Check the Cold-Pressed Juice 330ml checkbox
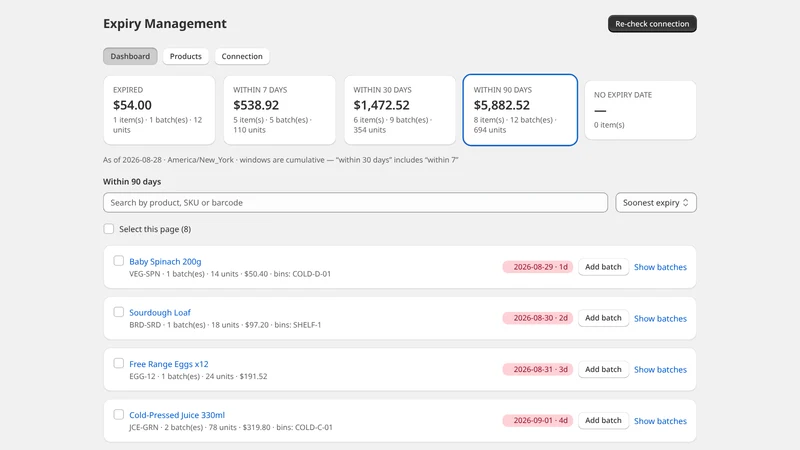Image resolution: width=800 pixels, height=450 pixels. pyautogui.click(x=118, y=414)
